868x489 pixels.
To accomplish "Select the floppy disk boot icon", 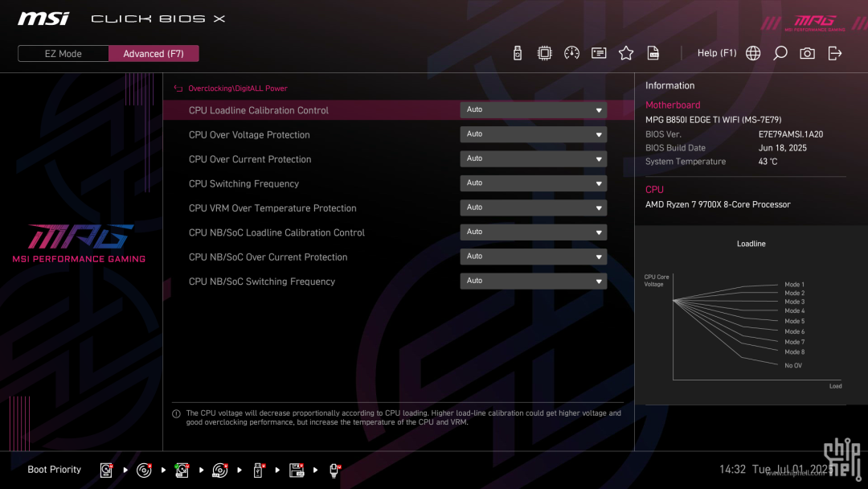I will pos(297,471).
